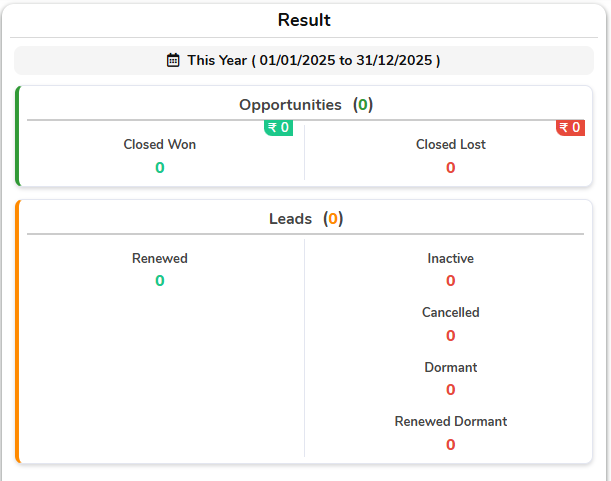Open the Renewed Dormant count
611x481 pixels.
[451, 445]
